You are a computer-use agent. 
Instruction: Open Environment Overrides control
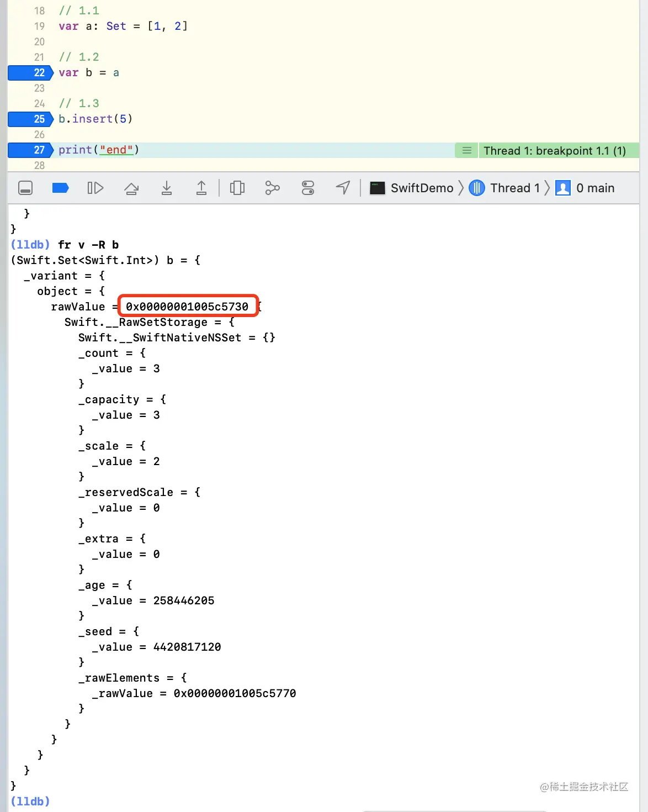pos(308,188)
